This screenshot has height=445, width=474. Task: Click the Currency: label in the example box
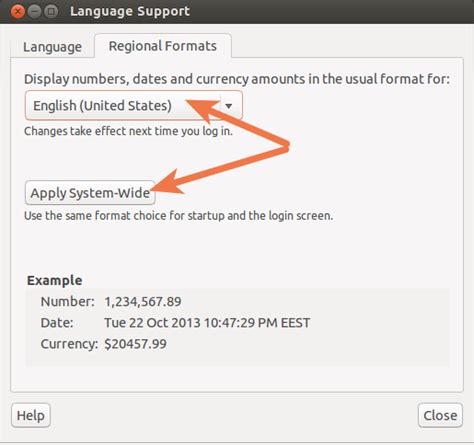(x=69, y=344)
